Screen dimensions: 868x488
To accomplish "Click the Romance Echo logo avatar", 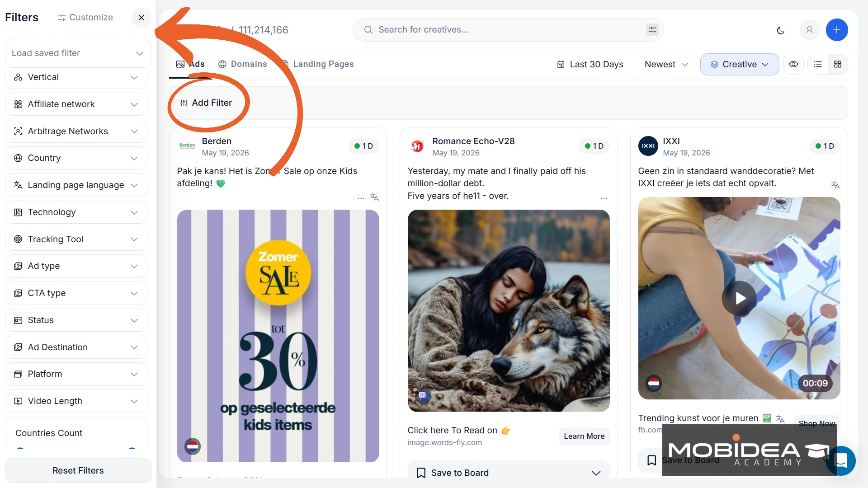I will click(417, 146).
